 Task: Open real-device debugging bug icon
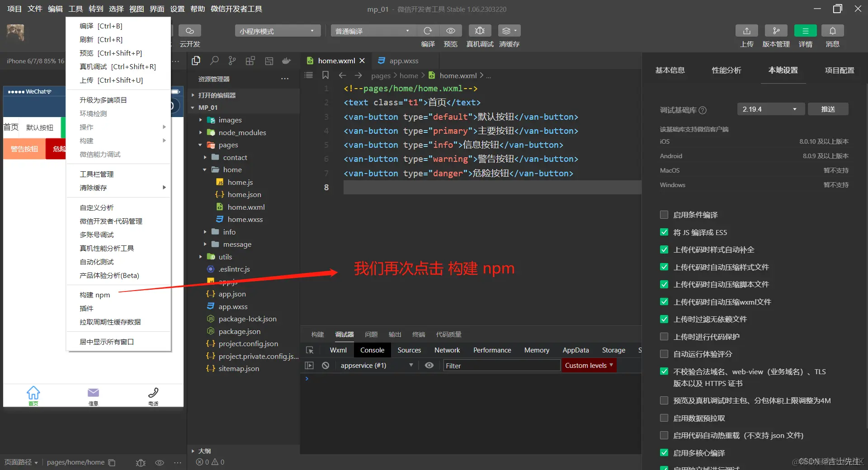tap(480, 31)
